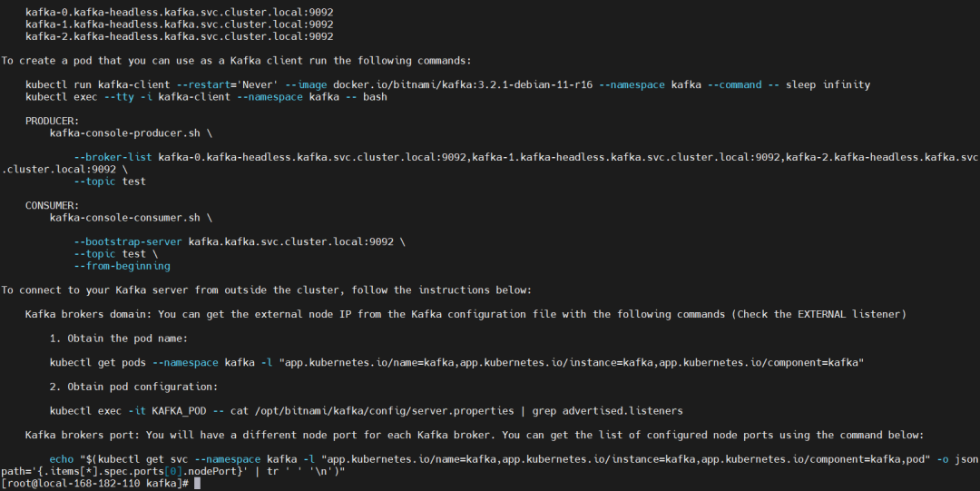Click 'kubectl exec -it KAFKA_POD' command line

367,411
